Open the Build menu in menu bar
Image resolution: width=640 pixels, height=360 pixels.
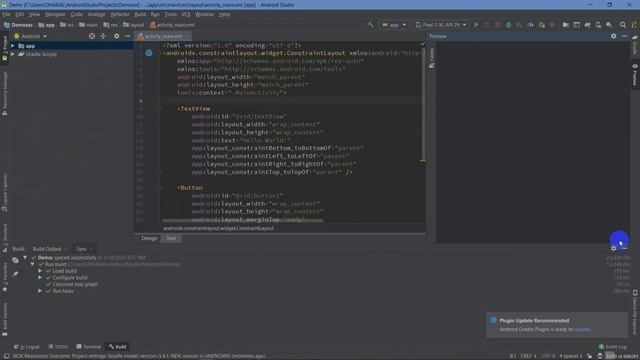[140, 14]
